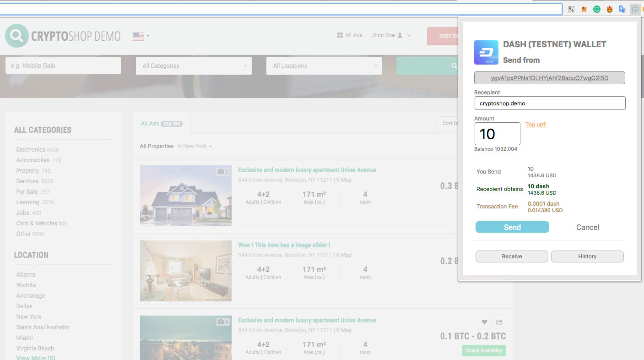
Task: Open the Learning category
Action: coord(27,202)
